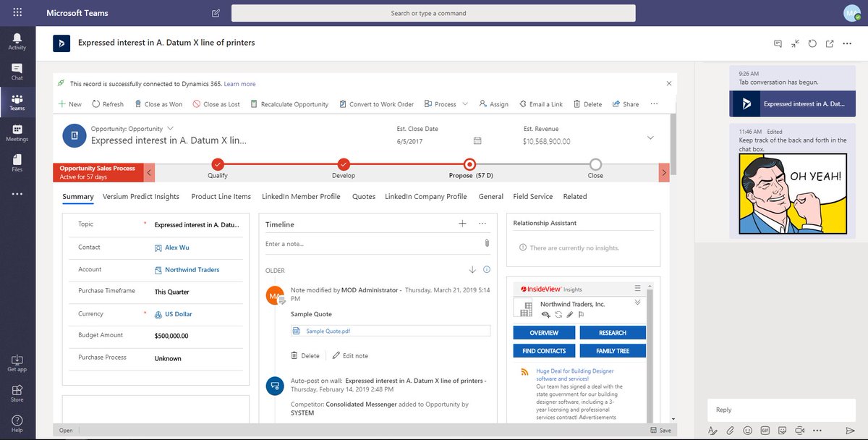
Task: Send the reply message
Action: click(851, 430)
